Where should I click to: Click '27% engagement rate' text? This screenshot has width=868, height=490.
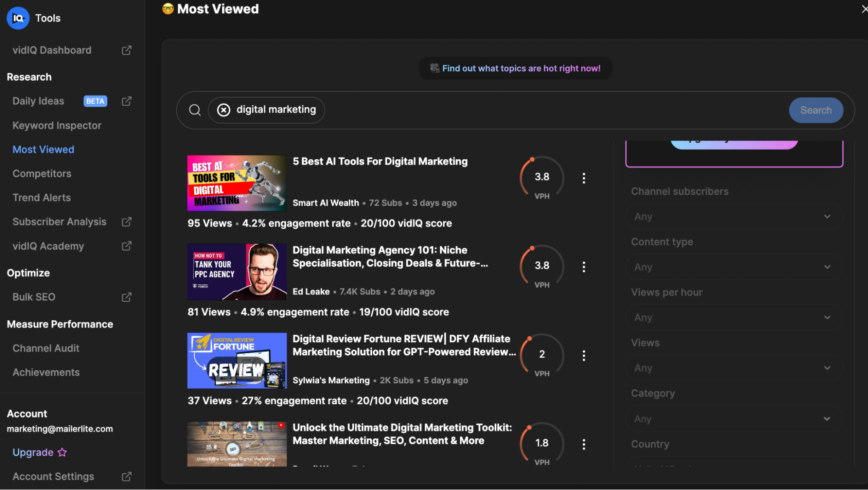click(294, 401)
